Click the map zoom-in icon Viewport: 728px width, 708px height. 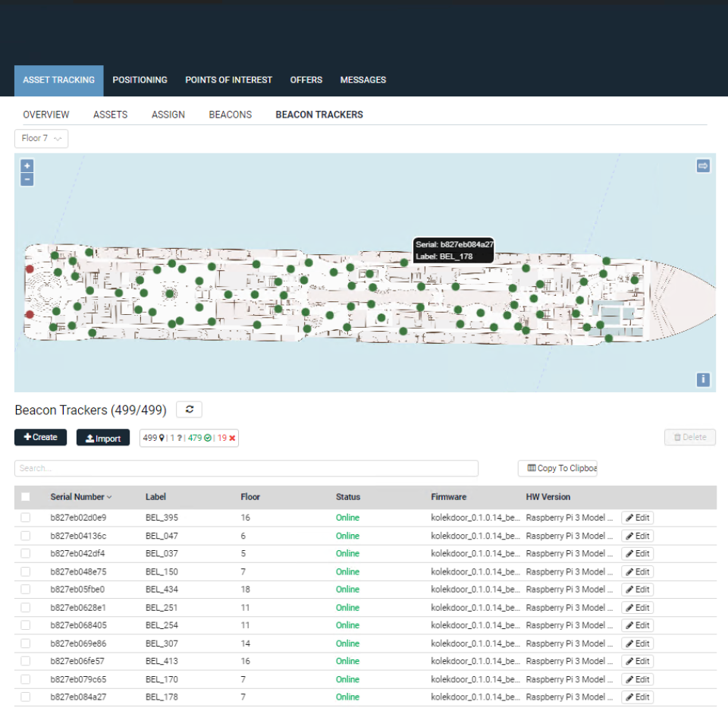coord(27,165)
